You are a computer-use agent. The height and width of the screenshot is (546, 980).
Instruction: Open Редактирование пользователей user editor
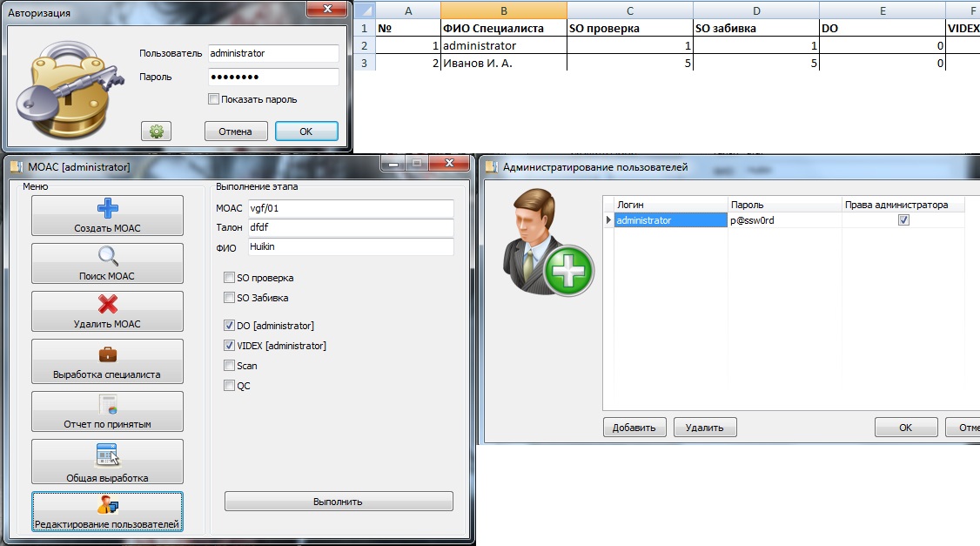pos(108,511)
